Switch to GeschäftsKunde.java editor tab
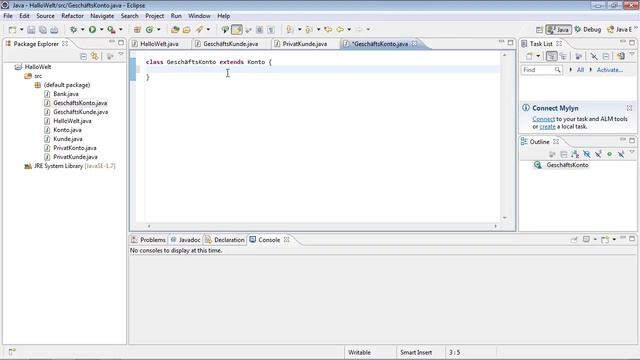The width and height of the screenshot is (640, 360). coord(230,44)
